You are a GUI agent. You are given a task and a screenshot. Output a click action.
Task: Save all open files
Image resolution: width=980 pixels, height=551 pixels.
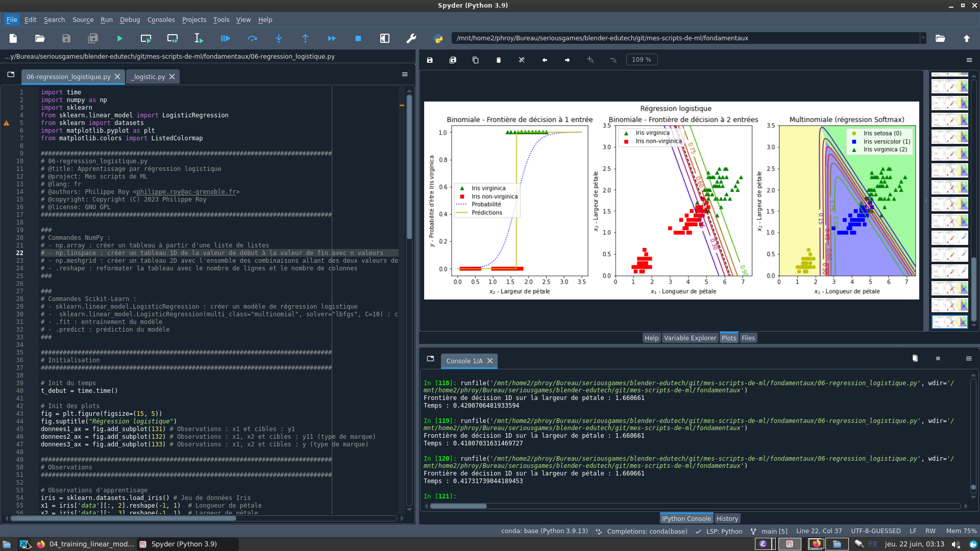point(93,38)
